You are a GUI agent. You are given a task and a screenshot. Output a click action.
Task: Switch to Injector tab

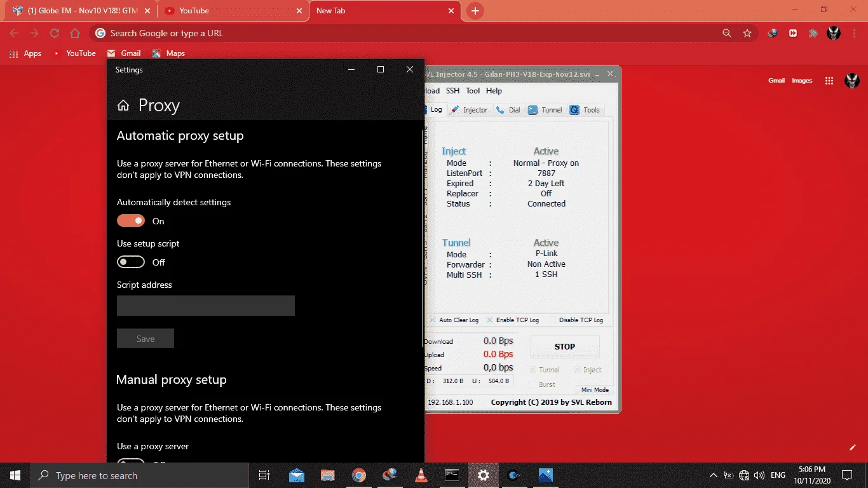click(469, 110)
